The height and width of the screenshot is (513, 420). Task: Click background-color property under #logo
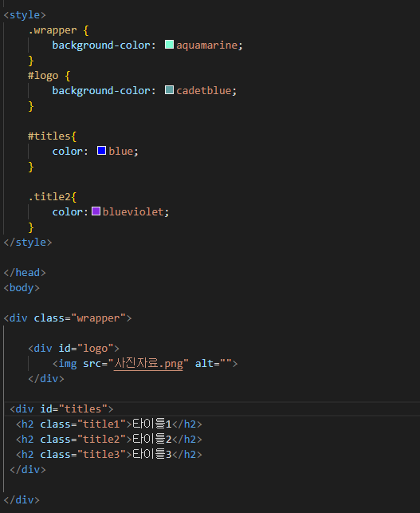tap(101, 91)
